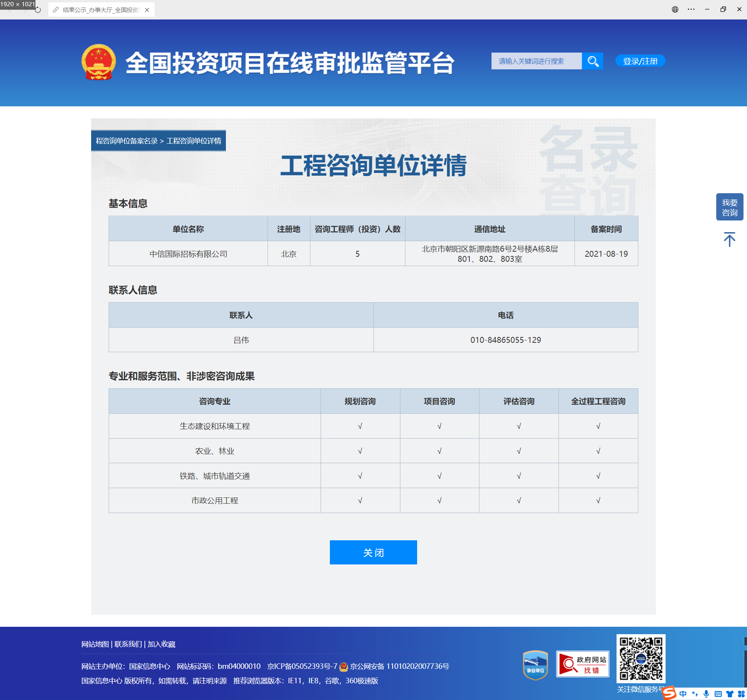Click the browser globe icon near settings

coord(675,9)
